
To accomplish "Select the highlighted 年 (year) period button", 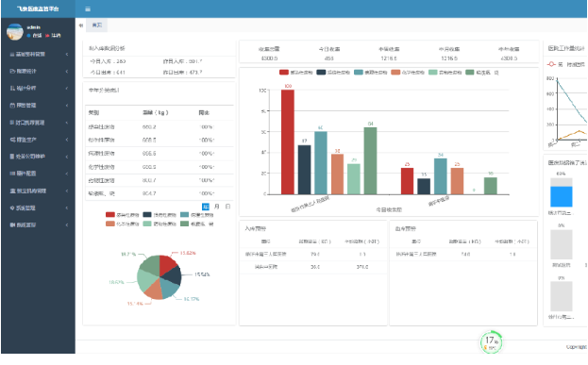I will click(x=206, y=207).
